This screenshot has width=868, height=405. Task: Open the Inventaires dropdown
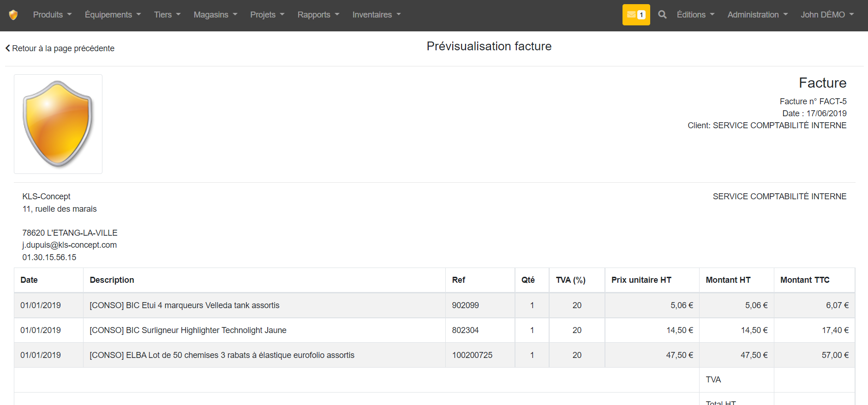(377, 15)
